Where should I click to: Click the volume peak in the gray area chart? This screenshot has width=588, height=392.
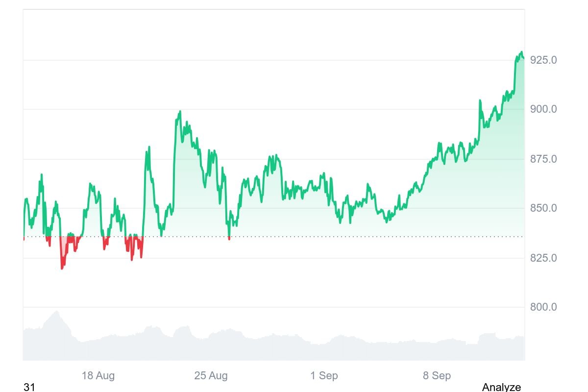(x=57, y=311)
